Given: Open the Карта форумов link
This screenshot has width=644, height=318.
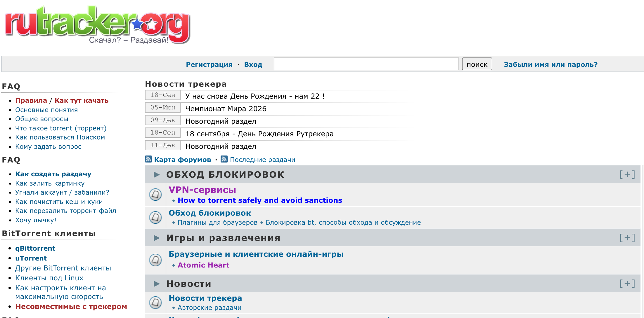Looking at the screenshot, I should (x=183, y=160).
